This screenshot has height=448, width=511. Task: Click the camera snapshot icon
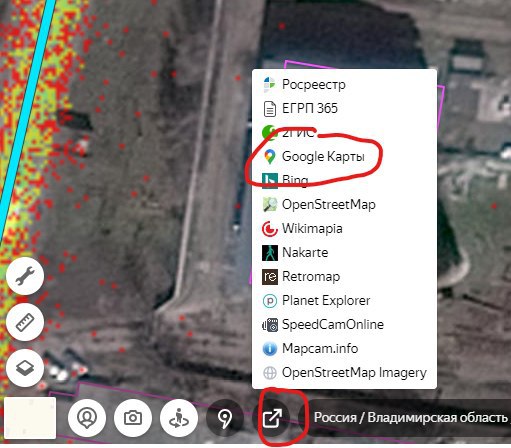[133, 418]
